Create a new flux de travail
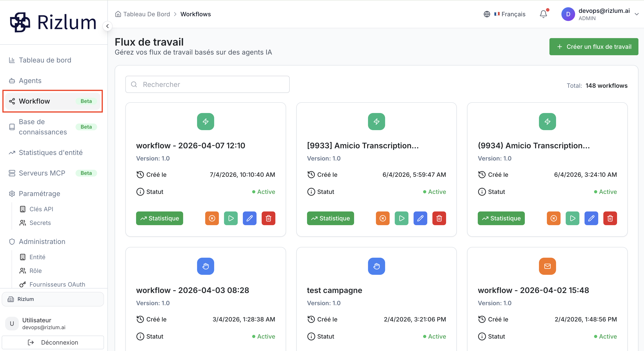 pos(594,46)
